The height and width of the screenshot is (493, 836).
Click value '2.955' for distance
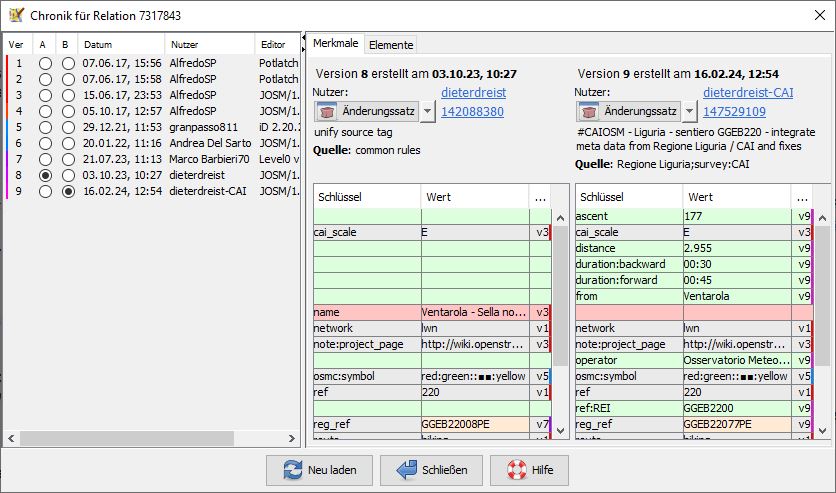pyautogui.click(x=737, y=248)
